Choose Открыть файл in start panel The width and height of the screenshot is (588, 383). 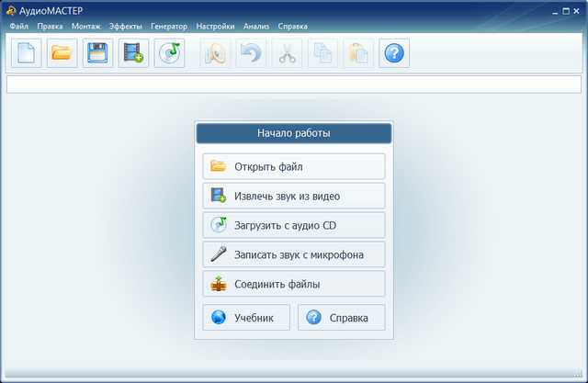293,166
